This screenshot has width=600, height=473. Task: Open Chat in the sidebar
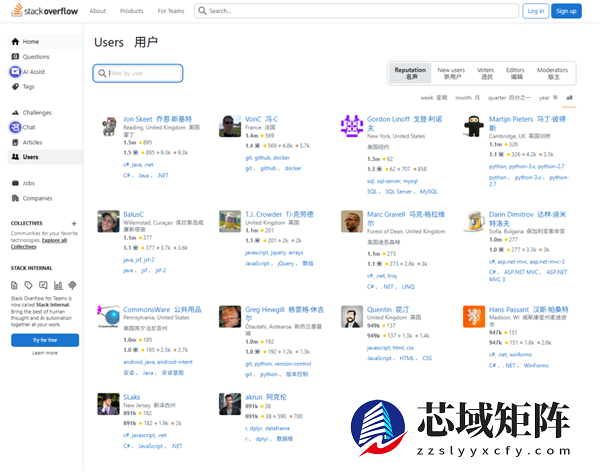point(45,127)
